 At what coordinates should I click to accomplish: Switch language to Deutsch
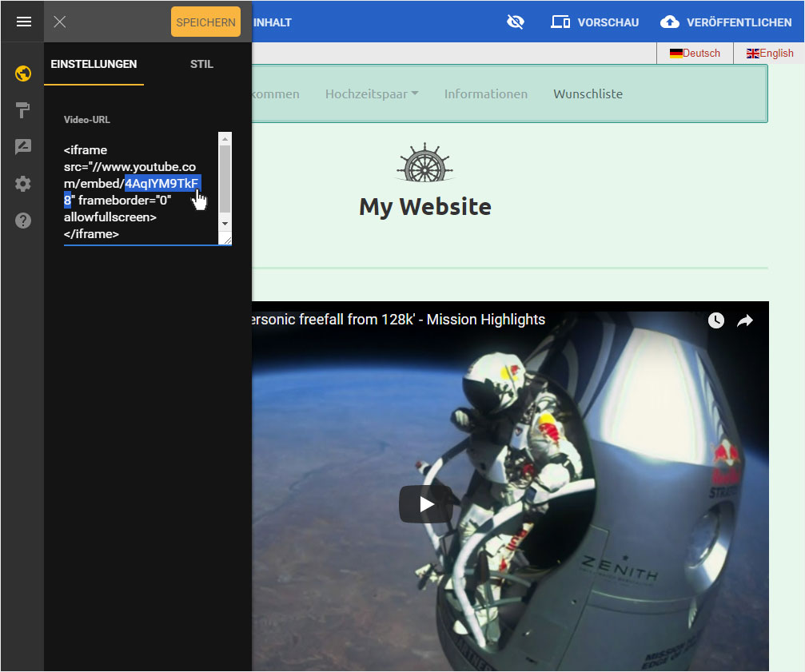[x=695, y=53]
